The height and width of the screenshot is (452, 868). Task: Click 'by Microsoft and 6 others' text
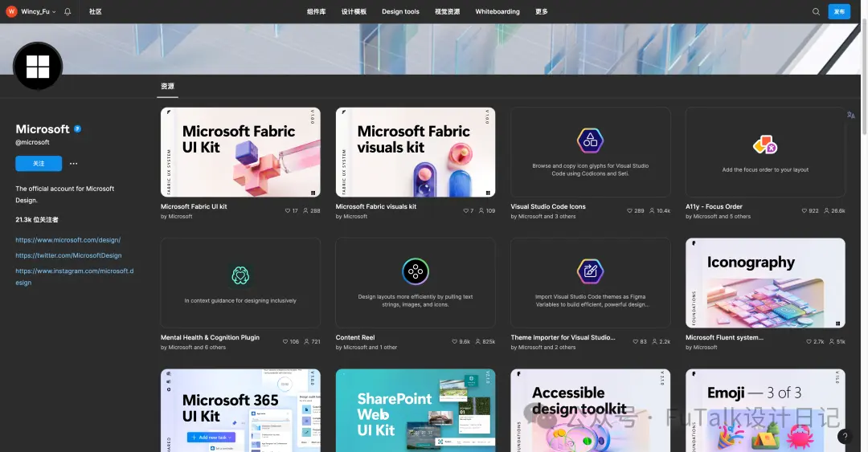pos(193,348)
